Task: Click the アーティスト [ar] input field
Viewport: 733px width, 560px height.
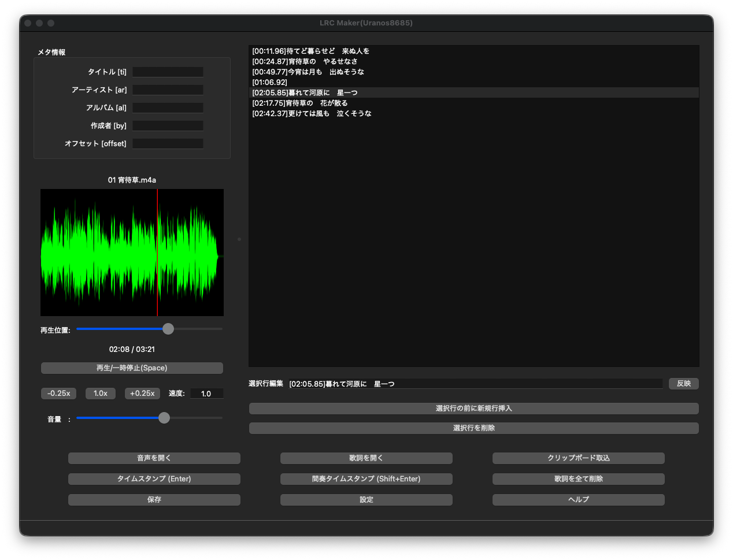Action: pos(168,90)
